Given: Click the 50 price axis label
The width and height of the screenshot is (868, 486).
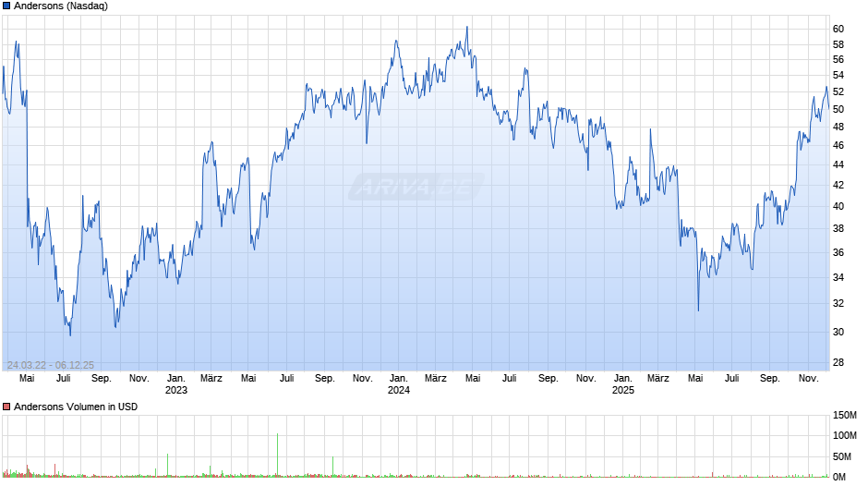Looking at the screenshot, I should click(838, 110).
